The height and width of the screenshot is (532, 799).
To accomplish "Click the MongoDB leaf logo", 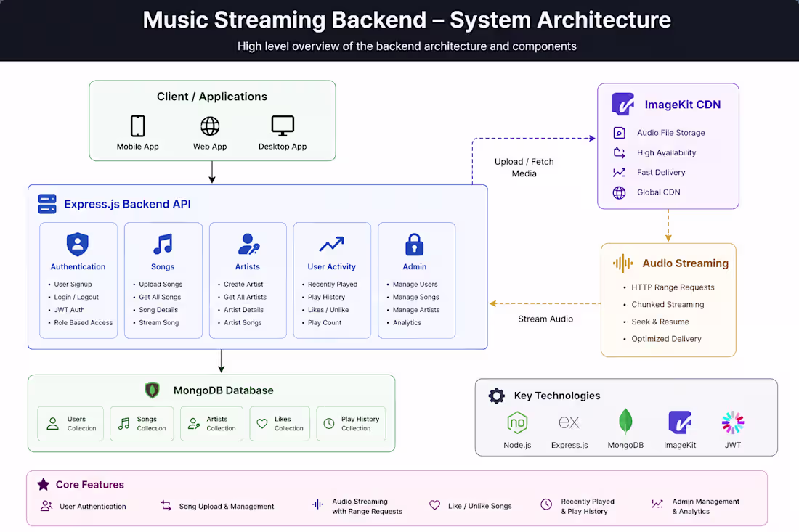I will [625, 422].
